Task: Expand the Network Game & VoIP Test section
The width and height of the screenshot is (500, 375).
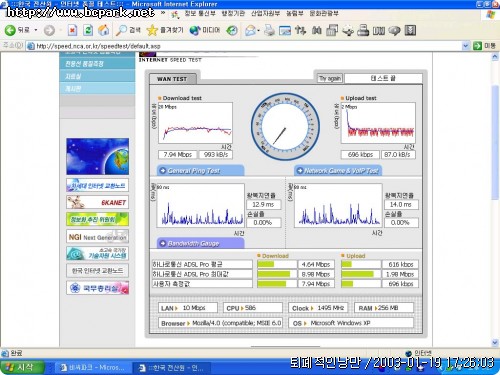Action: 338,171
